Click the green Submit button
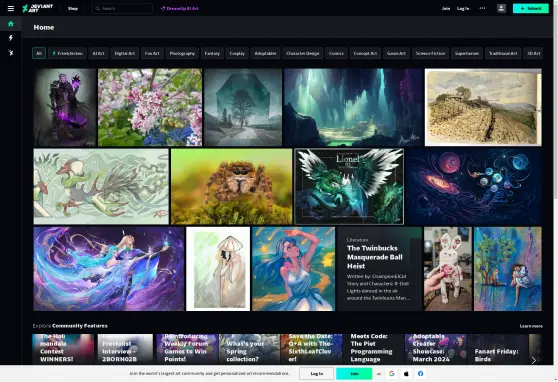 [531, 8]
